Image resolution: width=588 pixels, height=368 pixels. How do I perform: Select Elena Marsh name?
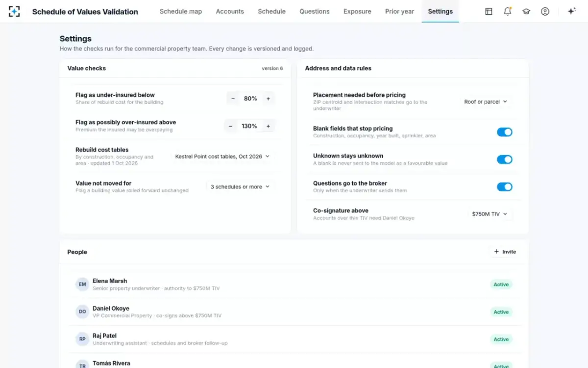point(110,281)
